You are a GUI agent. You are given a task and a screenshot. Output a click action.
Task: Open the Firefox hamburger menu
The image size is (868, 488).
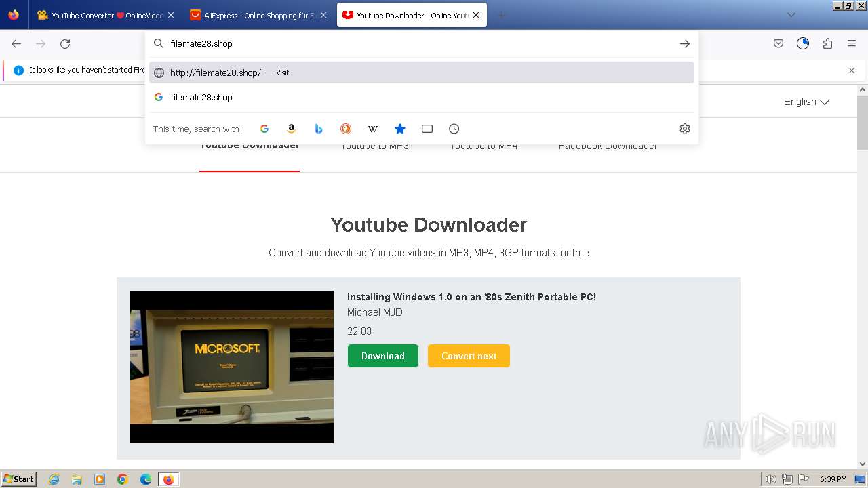[x=852, y=43]
